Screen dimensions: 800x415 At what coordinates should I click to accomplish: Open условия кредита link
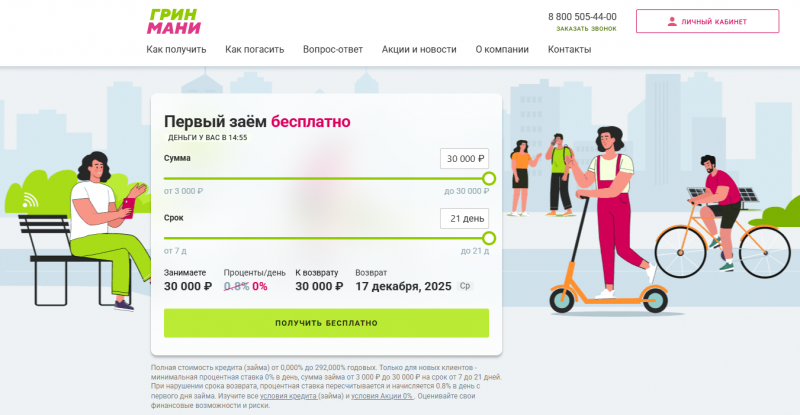[x=288, y=396]
